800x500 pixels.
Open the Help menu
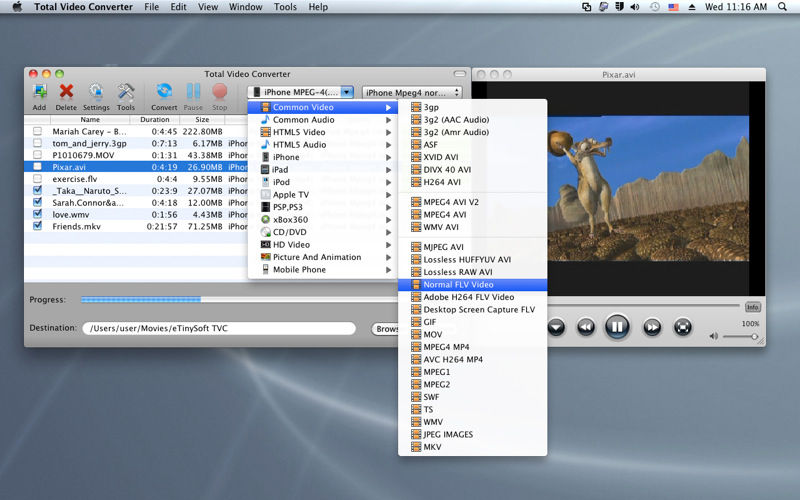pyautogui.click(x=318, y=7)
